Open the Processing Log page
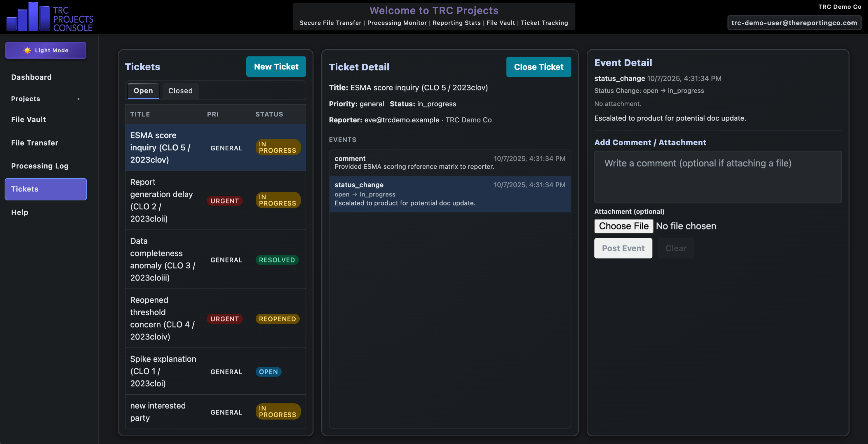Screen dimensions: 868x444 coord(40,166)
